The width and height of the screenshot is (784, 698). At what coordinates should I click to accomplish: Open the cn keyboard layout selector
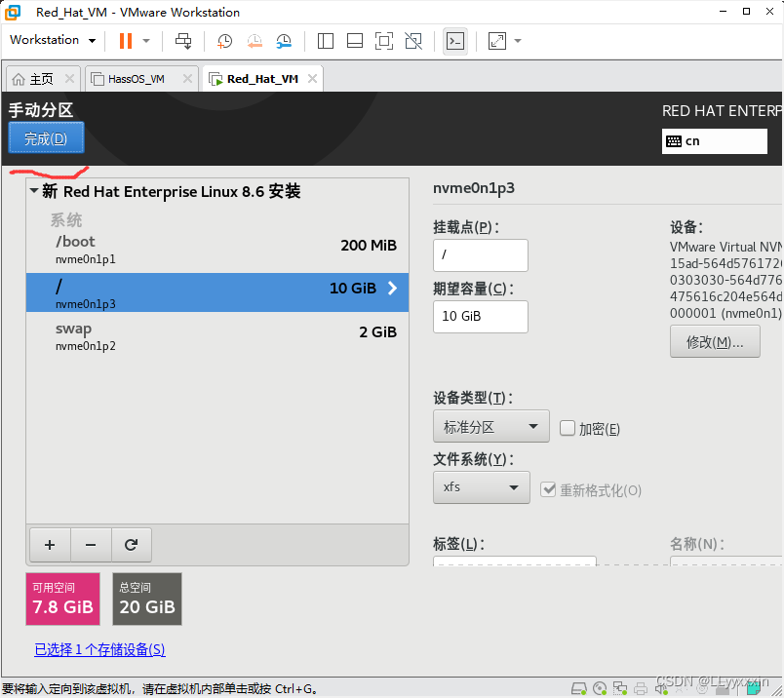coord(715,141)
